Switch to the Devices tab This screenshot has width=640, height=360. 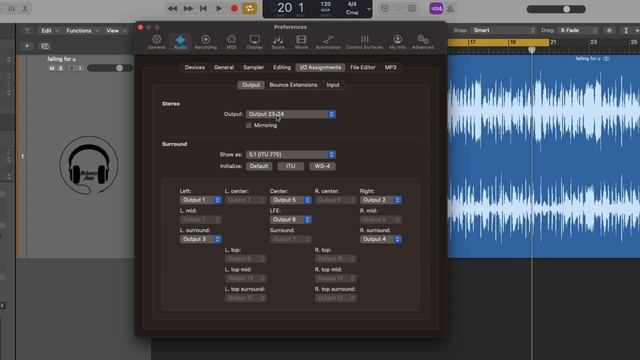pyautogui.click(x=195, y=67)
